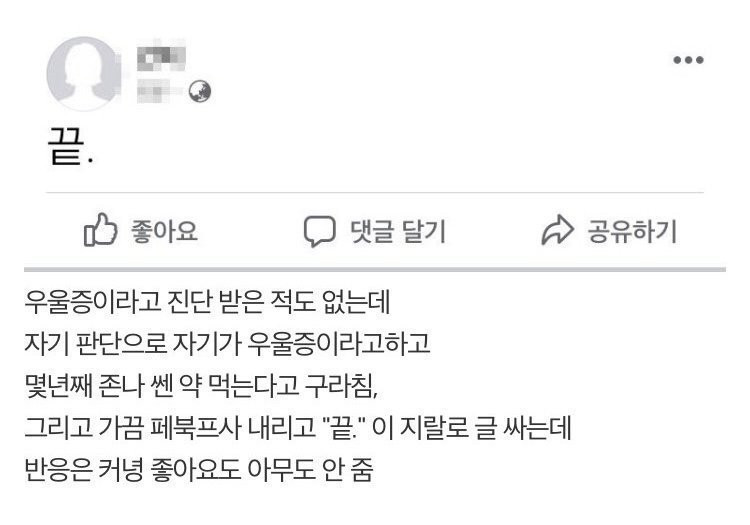750x525 pixels.
Task: Select the 댓글 달기 label text
Action: [398, 231]
